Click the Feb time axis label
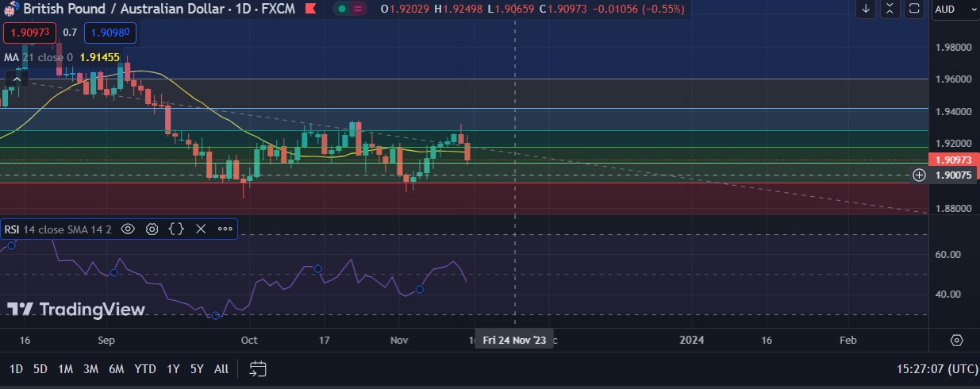The width and height of the screenshot is (980, 389). tap(848, 340)
